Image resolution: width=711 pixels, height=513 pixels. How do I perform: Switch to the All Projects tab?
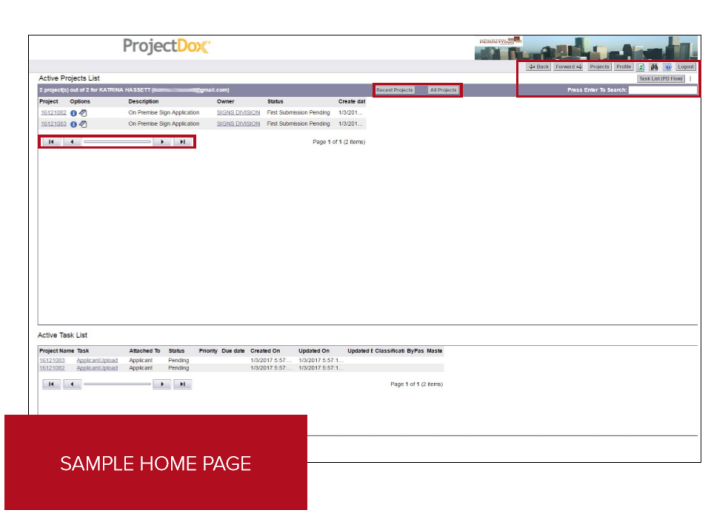pos(443,90)
